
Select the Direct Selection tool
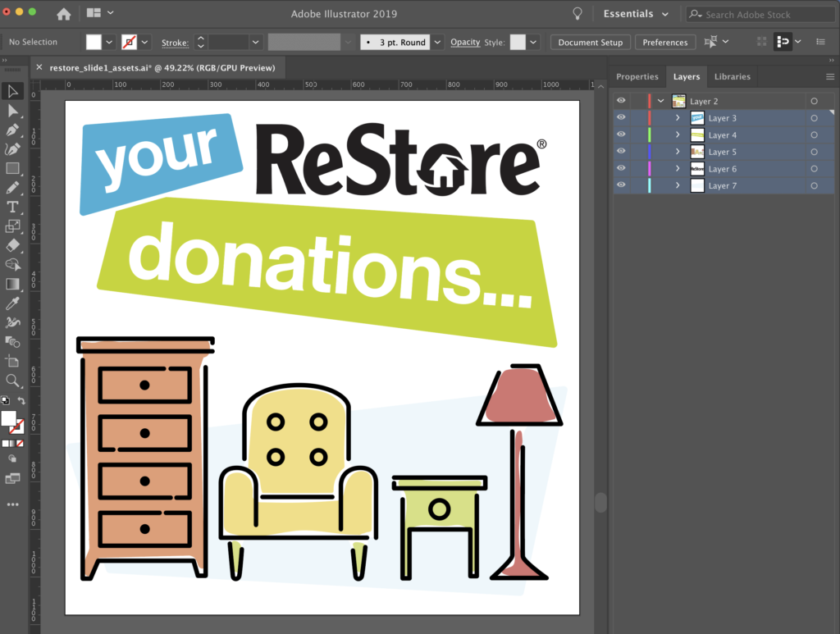13,112
